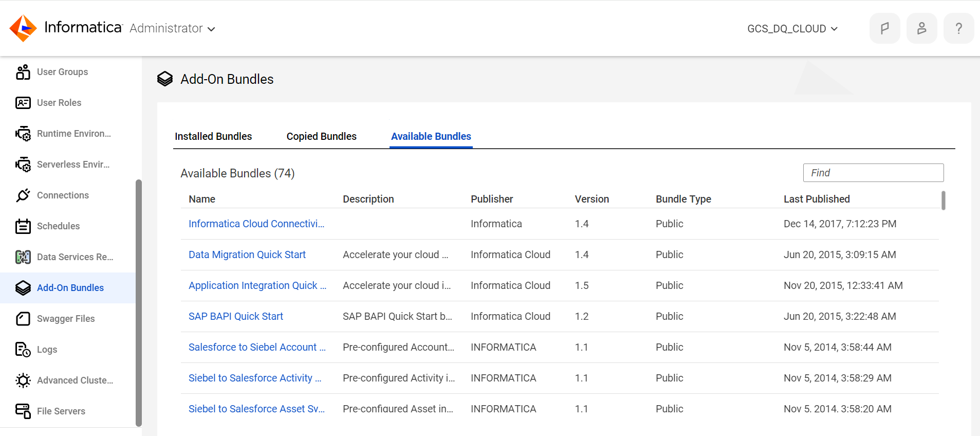The width and height of the screenshot is (980, 436).
Task: Open the flag notifications icon
Action: tap(884, 28)
